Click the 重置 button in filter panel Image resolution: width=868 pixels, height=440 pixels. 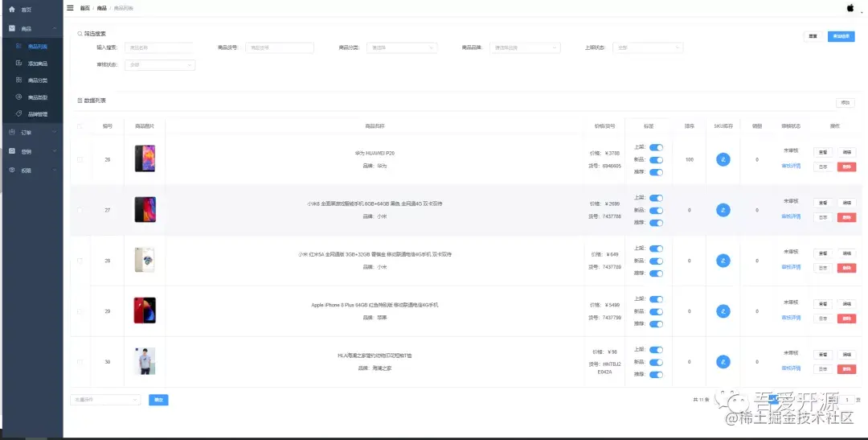pos(813,36)
